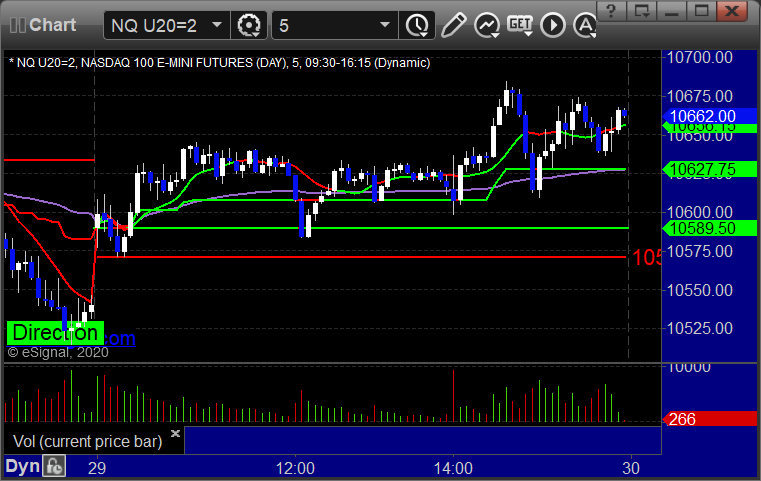Click the 12:00 time axis label
Screen dimensions: 761x481
pos(295,468)
